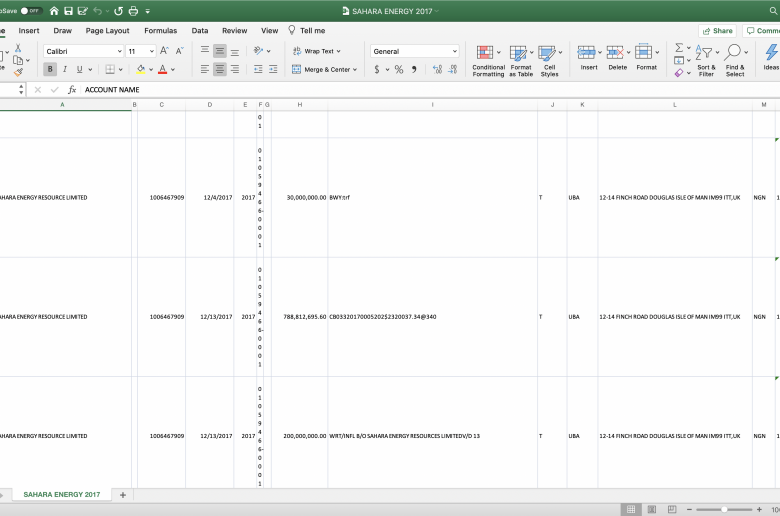Viewport: 780px width, 516px height.
Task: Toggle Bold formatting
Action: coord(50,69)
